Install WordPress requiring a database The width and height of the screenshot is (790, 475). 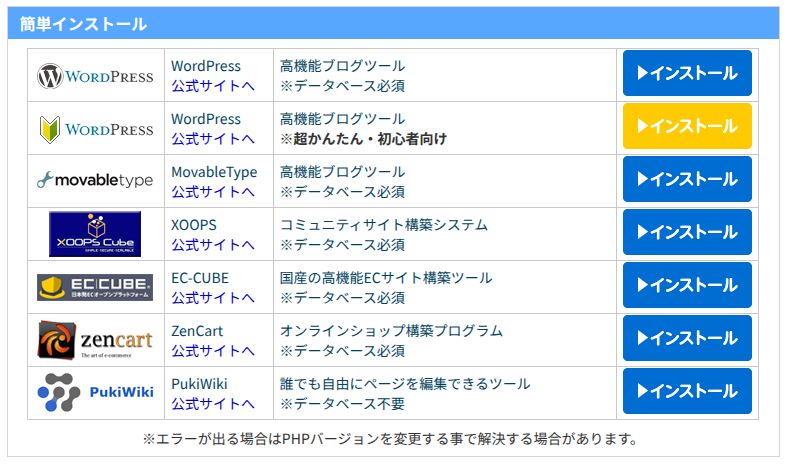pyautogui.click(x=687, y=73)
